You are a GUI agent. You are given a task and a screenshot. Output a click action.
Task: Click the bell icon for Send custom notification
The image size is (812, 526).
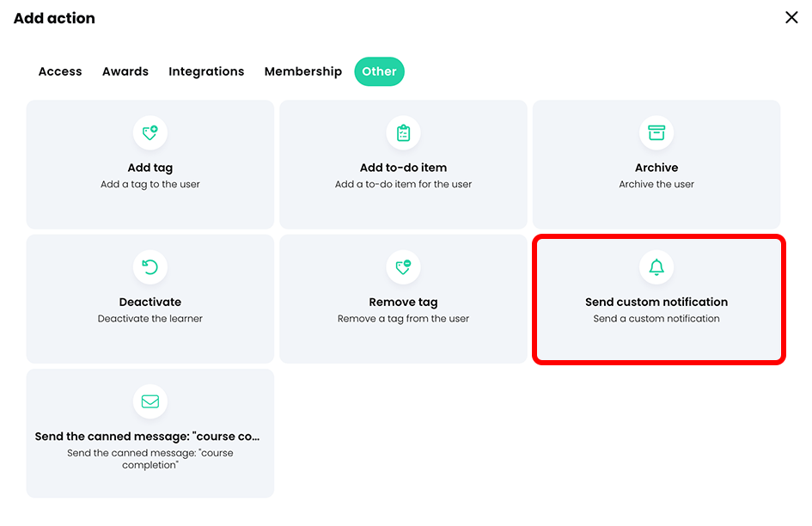656,267
